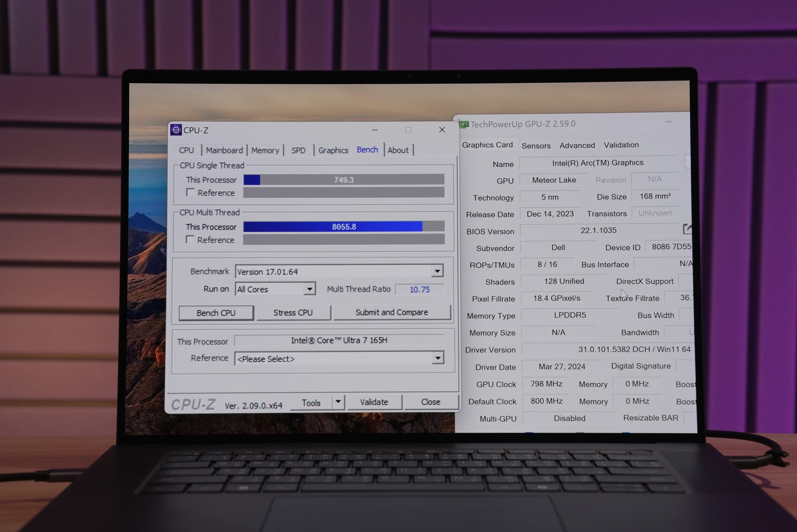Open the Advanced tab in GPU-Z
The width and height of the screenshot is (797, 532).
tap(577, 145)
